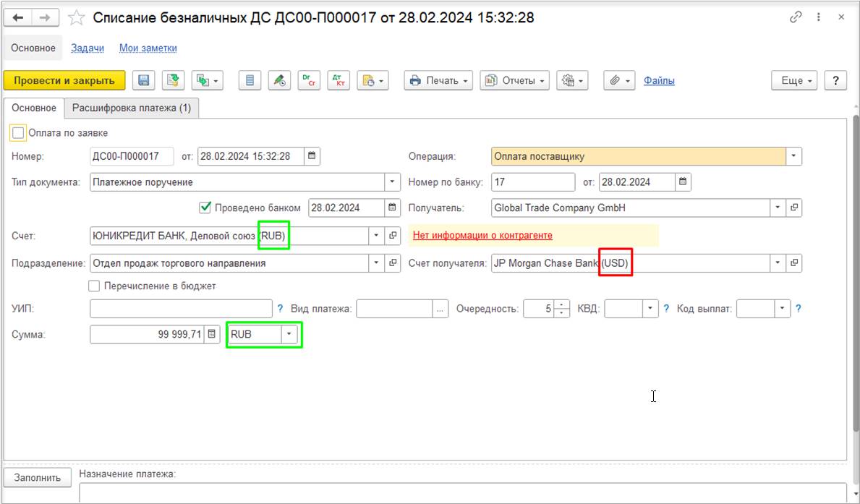Toggle Оплата по заявке checkbox
The width and height of the screenshot is (860, 504).
pyautogui.click(x=18, y=133)
